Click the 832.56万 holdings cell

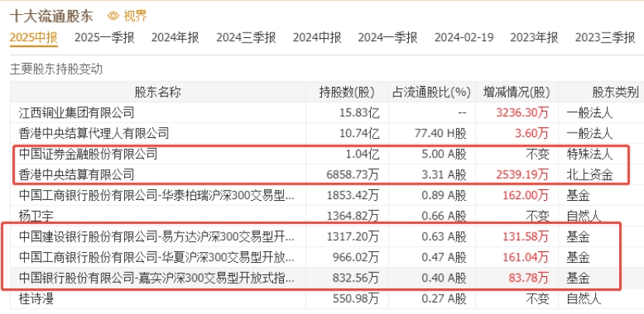[x=356, y=278]
